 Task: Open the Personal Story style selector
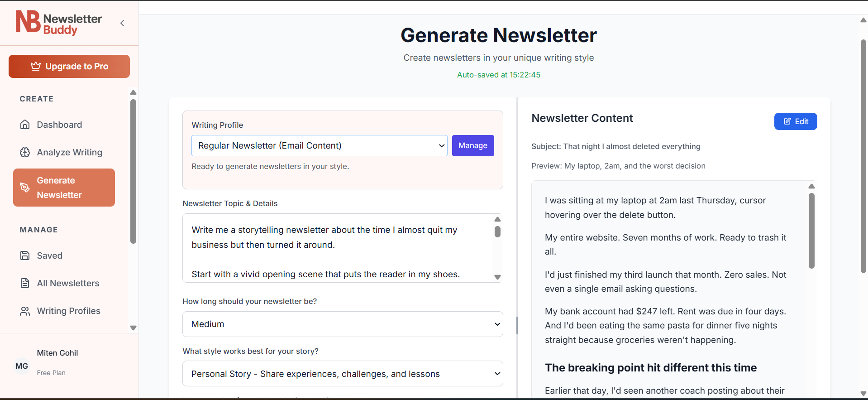click(342, 373)
